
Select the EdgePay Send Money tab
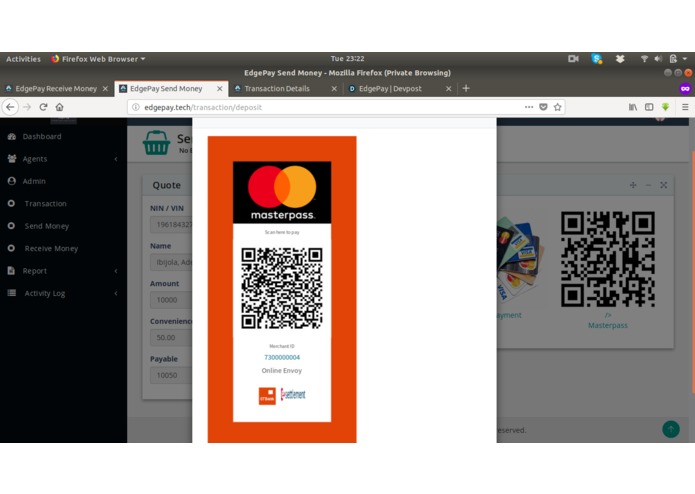tap(166, 89)
